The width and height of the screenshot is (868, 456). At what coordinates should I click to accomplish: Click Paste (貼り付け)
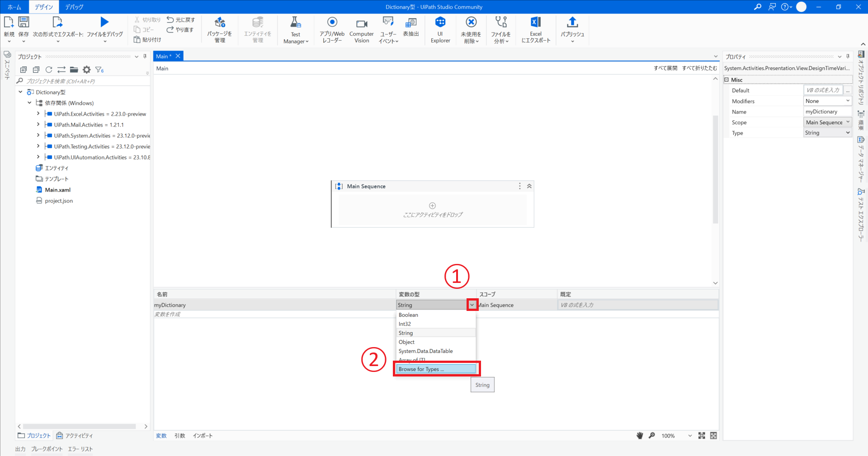[147, 40]
